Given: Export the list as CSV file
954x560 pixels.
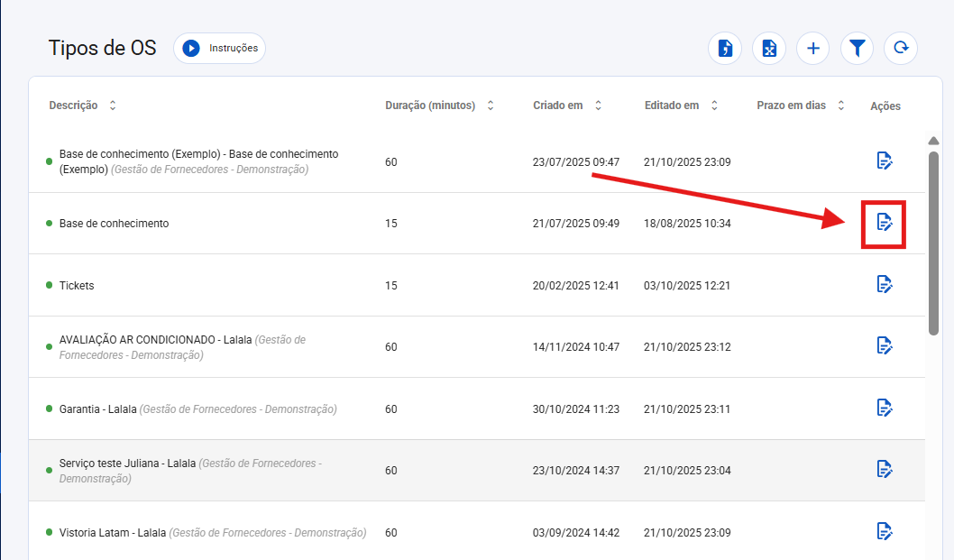Looking at the screenshot, I should 724,49.
